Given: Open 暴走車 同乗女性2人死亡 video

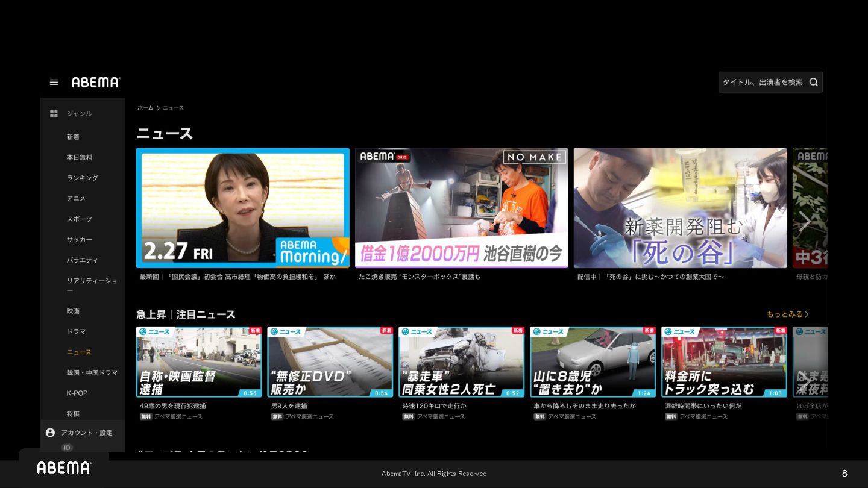Looking at the screenshot, I should pyautogui.click(x=462, y=362).
